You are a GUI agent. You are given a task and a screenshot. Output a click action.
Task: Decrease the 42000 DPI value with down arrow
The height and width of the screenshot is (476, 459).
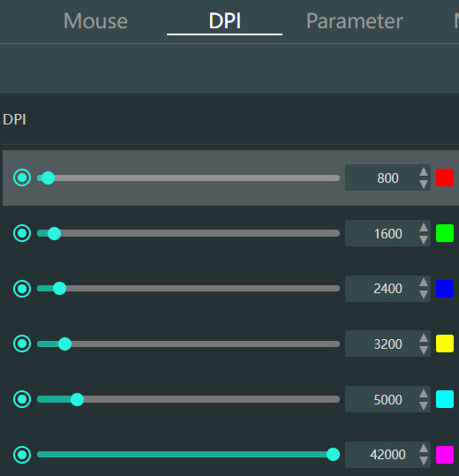tap(424, 461)
